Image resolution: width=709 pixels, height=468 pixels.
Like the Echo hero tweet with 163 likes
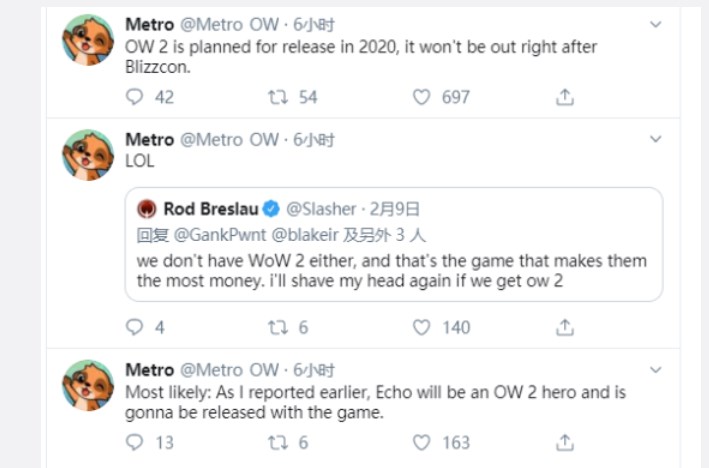[x=422, y=442]
